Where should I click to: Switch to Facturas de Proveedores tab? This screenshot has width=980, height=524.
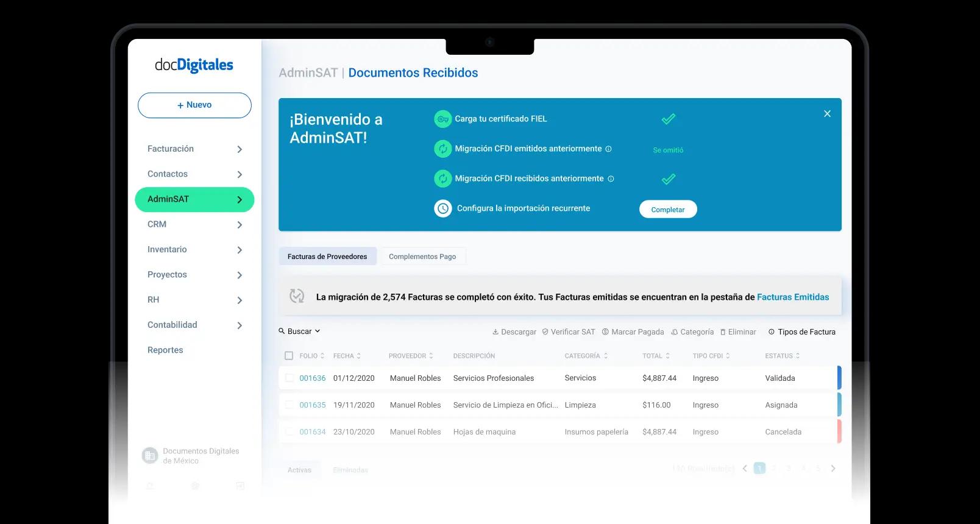(327, 257)
